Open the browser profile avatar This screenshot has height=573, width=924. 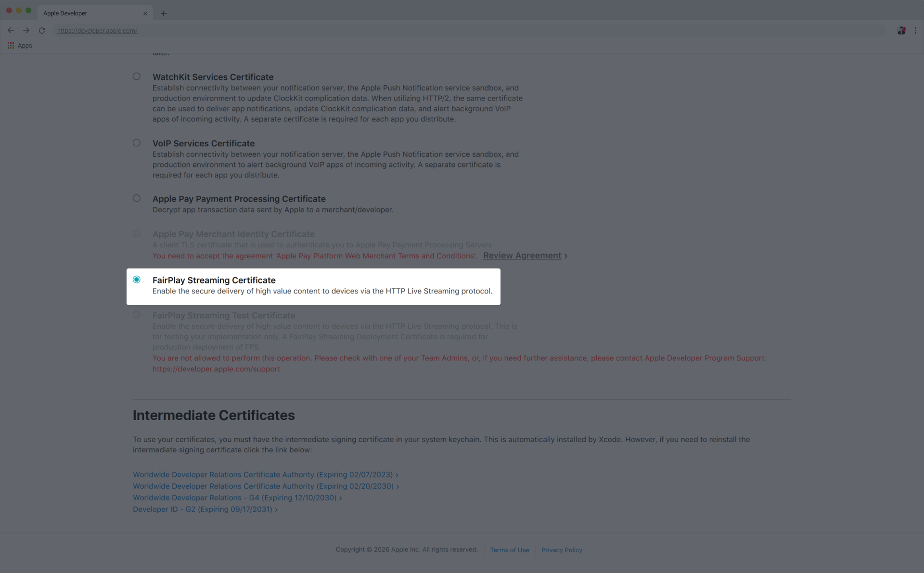coord(901,30)
